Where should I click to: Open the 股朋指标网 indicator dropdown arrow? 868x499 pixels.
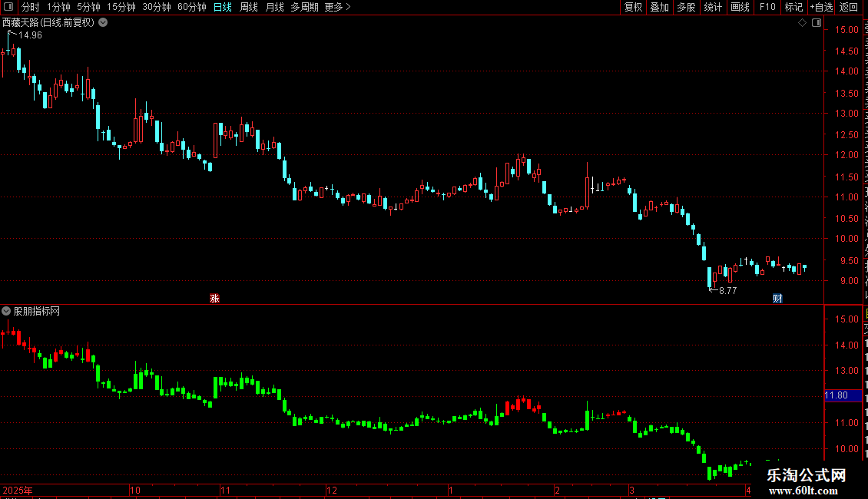tap(6, 311)
